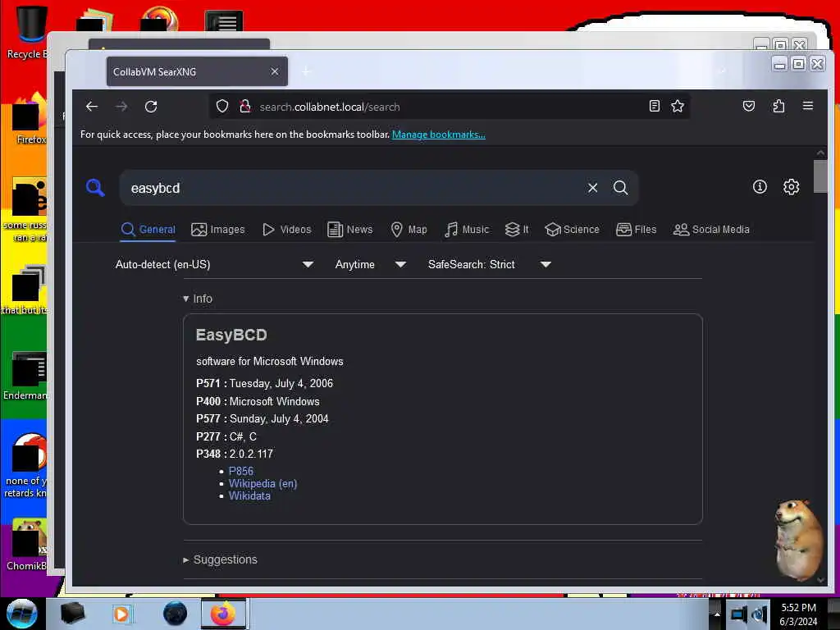This screenshot has height=630, width=840.
Task: Switch to the Social Media category tab
Action: [711, 230]
